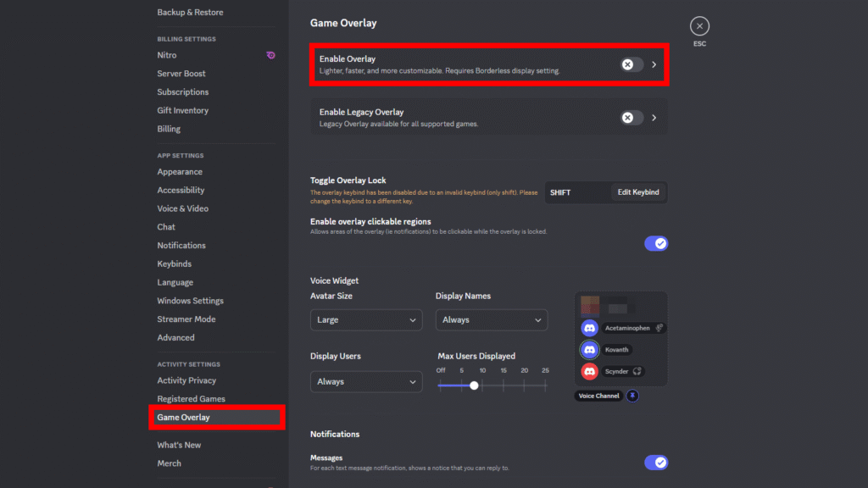Close settings with the ESC circle button
This screenshot has height=488, width=868.
click(x=699, y=26)
